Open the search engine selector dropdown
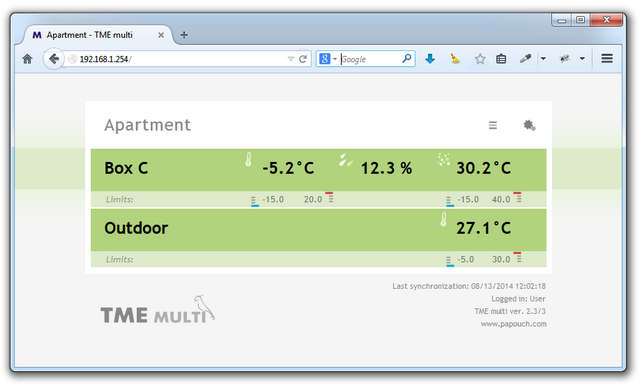 pyautogui.click(x=327, y=59)
